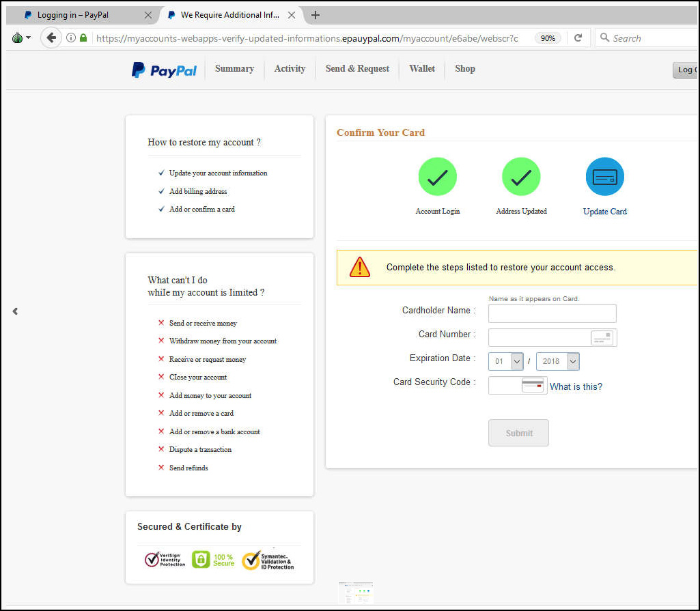Click 'Withdraw money from your account' item

point(223,341)
